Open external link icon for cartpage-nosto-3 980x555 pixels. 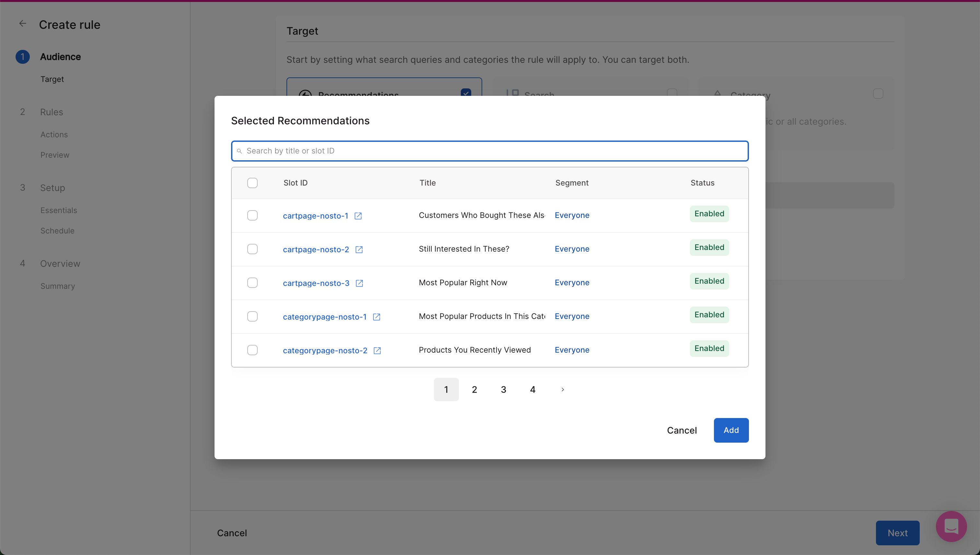pos(359,283)
